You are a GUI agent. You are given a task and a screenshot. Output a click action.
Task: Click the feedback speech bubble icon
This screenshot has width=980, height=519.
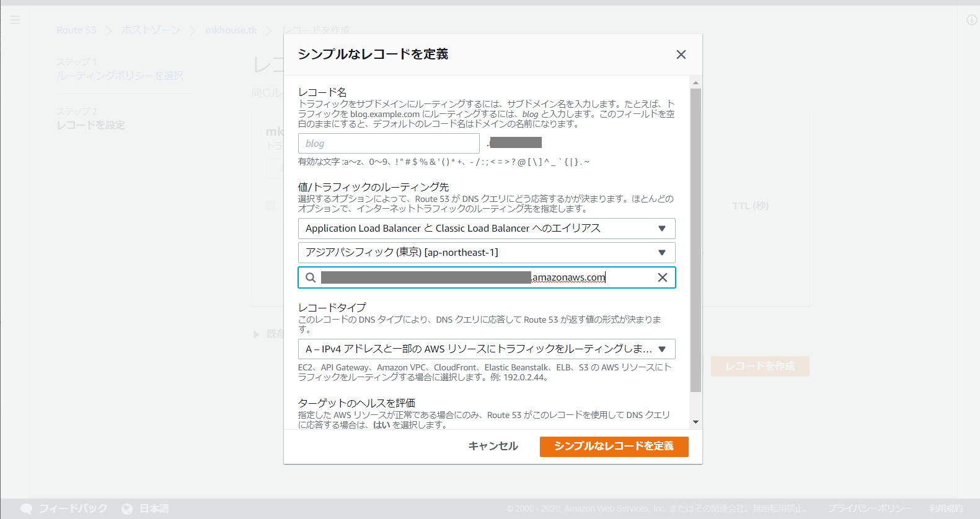[x=26, y=508]
